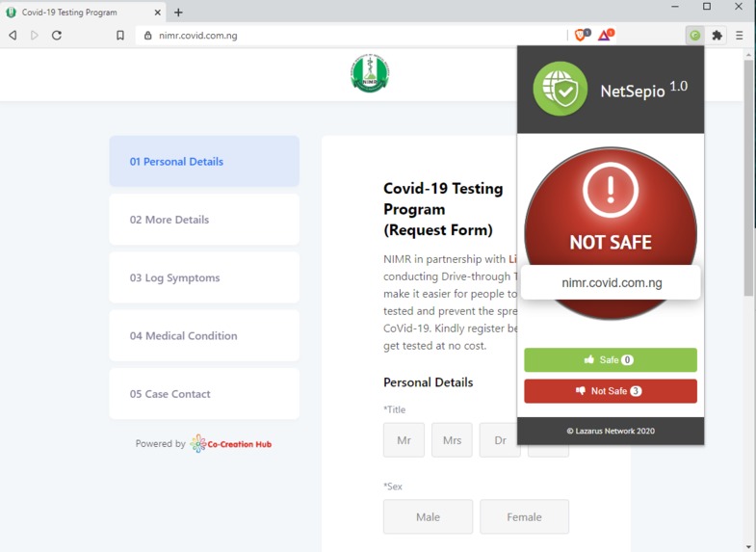The width and height of the screenshot is (756, 552).
Task: Open the extensions puzzle piece menu
Action: click(x=717, y=36)
